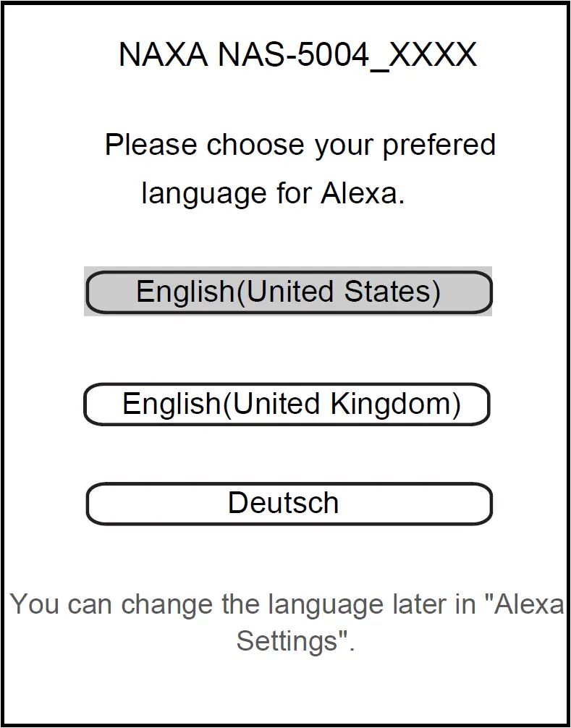Set Alexa to British English
Screen dimensions: 571x728
pos(287,404)
